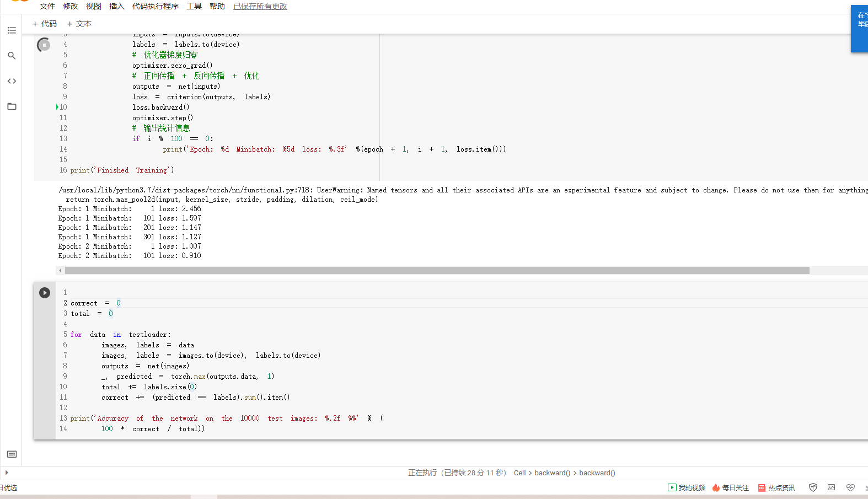Open the 视图 menu

click(94, 6)
